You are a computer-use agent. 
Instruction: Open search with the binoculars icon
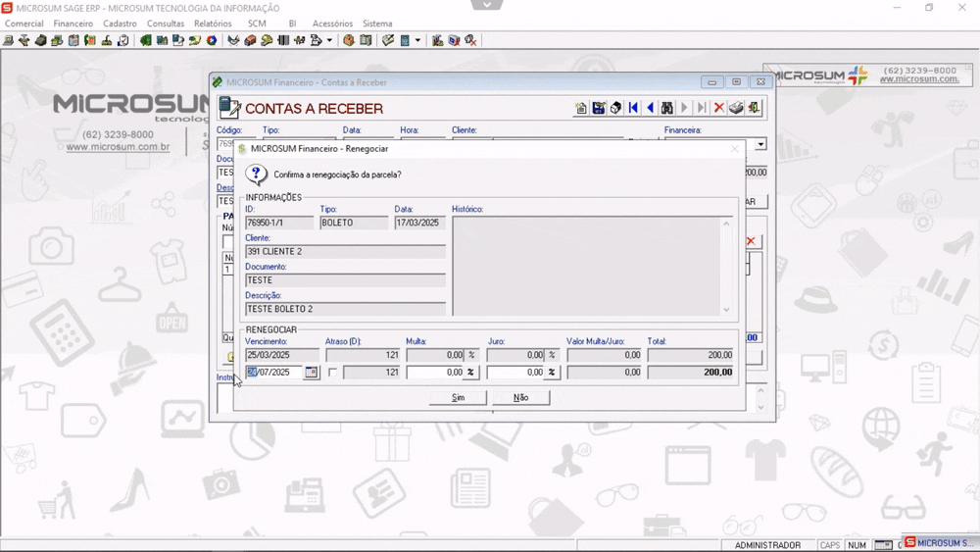(667, 109)
